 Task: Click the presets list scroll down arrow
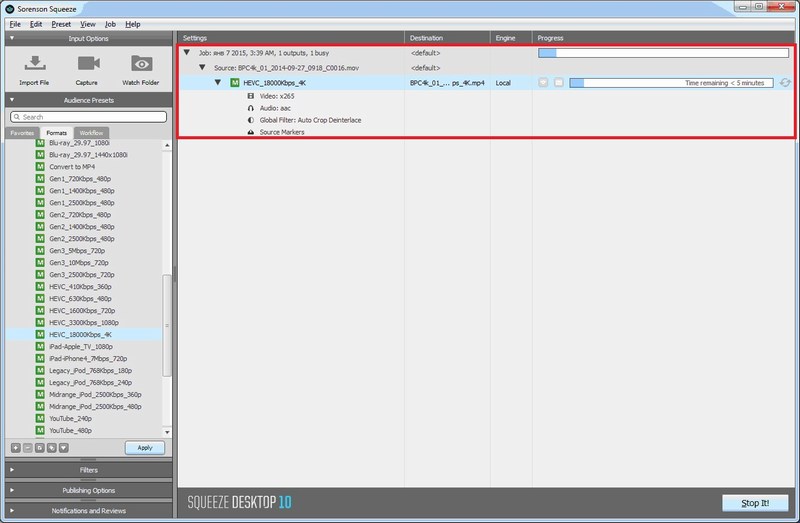pyautogui.click(x=167, y=432)
